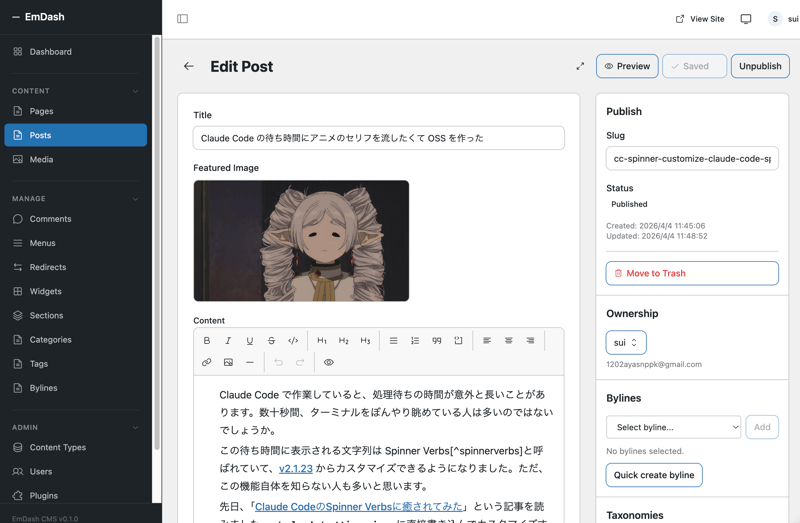Open Sections page

76,315
